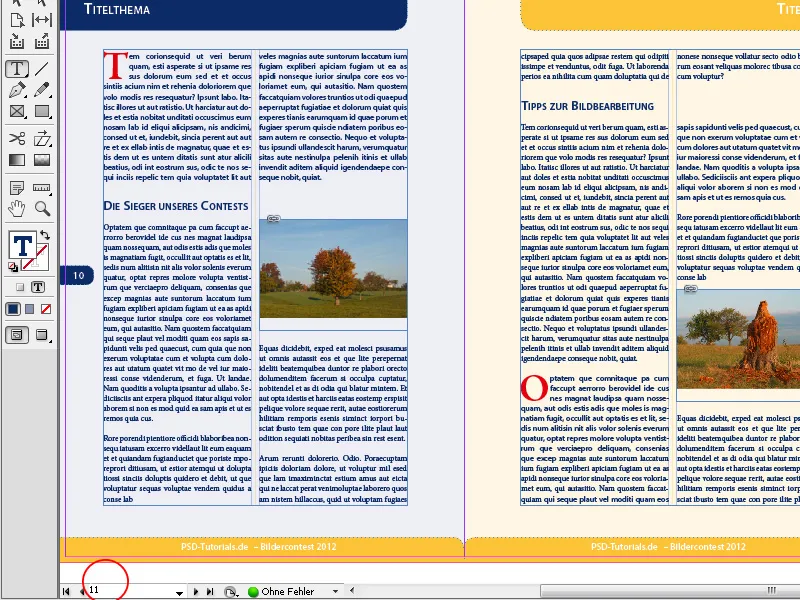The height and width of the screenshot is (600, 800).
Task: Click heading 'Tipps zur Bildbearbeitung'
Action: tap(587, 106)
